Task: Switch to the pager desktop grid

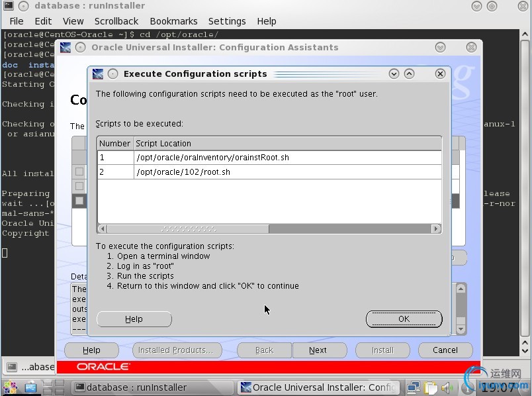Action: pos(54,387)
